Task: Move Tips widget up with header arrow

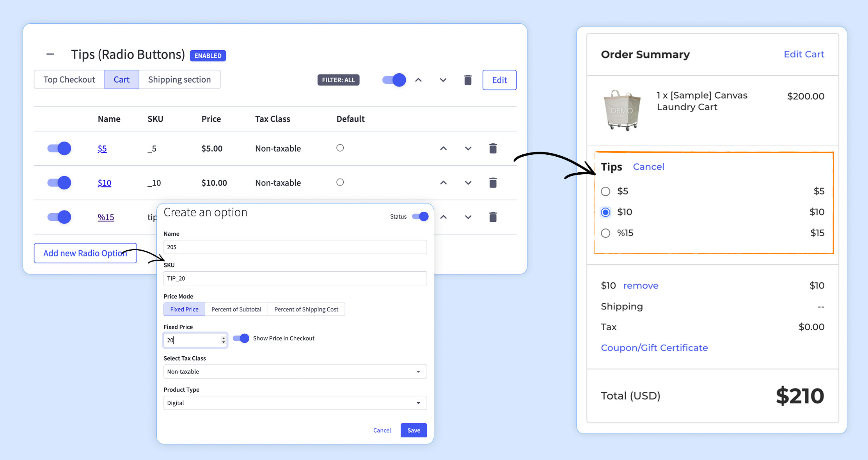Action: 418,80
